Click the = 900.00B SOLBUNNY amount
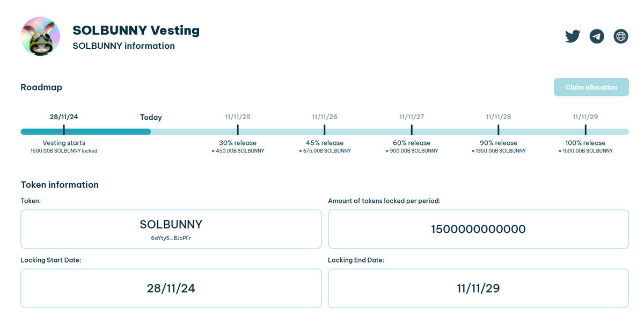Image resolution: width=644 pixels, height=314 pixels. pos(412,151)
